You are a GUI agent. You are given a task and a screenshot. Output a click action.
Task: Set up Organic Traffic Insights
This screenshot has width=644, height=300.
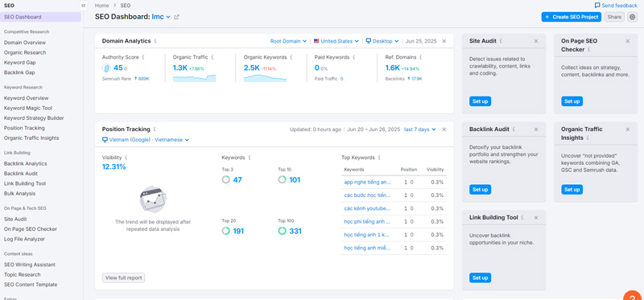point(572,190)
